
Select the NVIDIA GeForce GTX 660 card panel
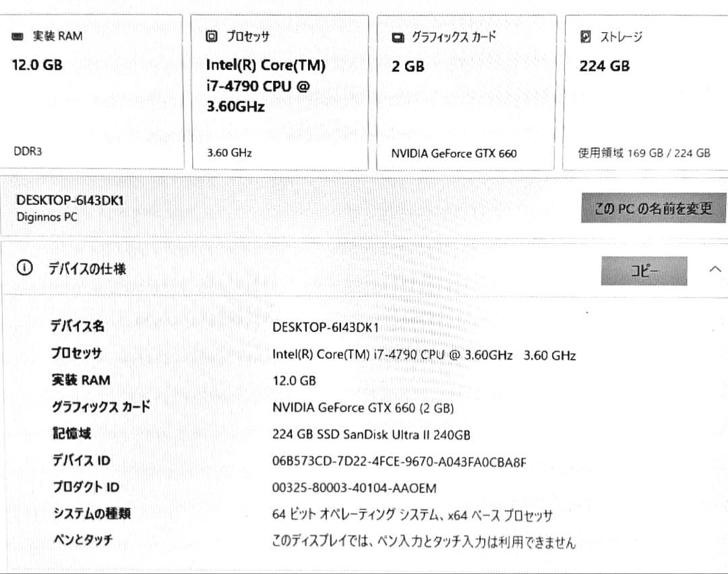coord(465,91)
